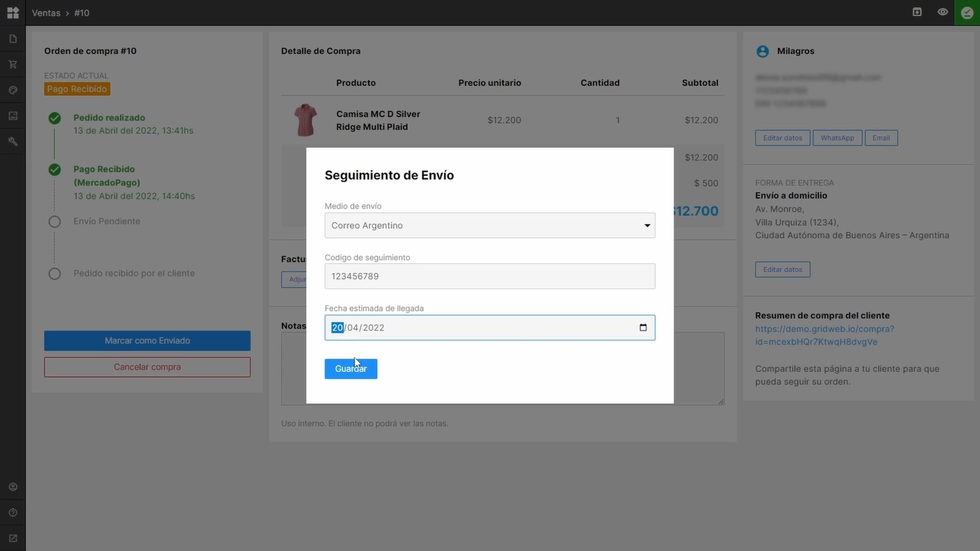980x551 pixels.
Task: Open the help question mark icon
Action: [x=13, y=513]
